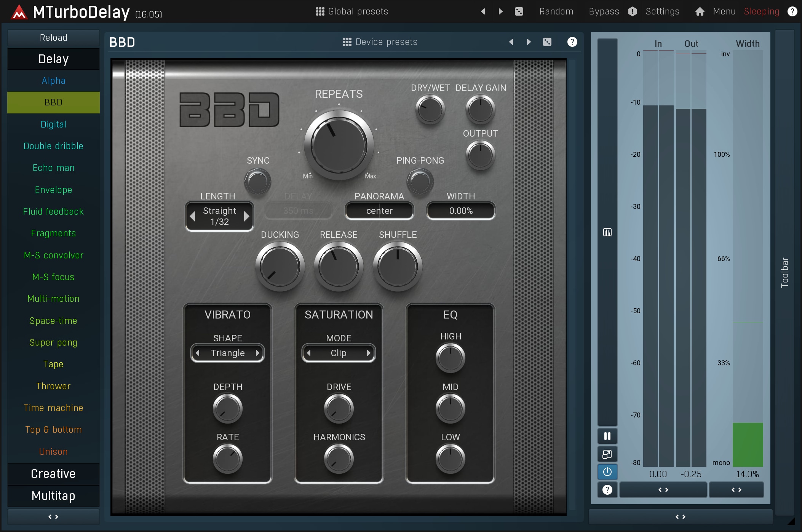Select the Echo man device
The height and width of the screenshot is (532, 802).
53,168
